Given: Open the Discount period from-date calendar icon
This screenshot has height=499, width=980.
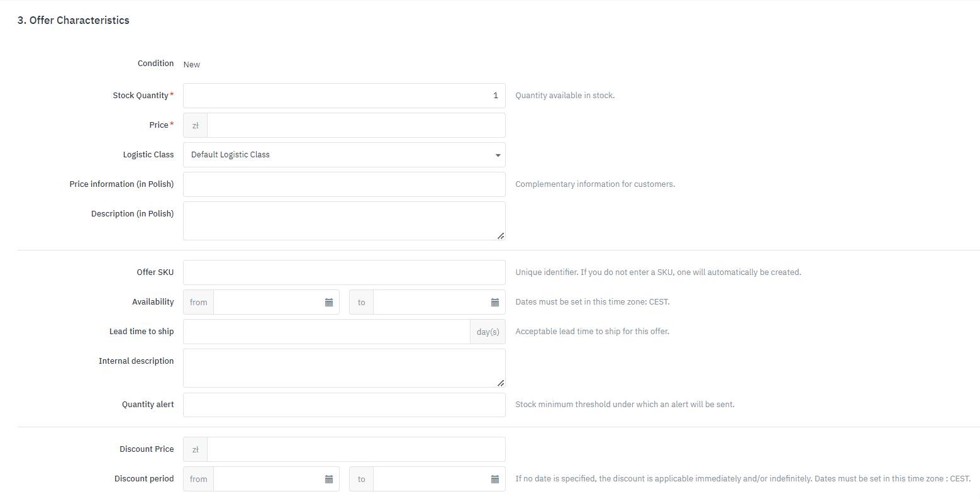Looking at the screenshot, I should (x=328, y=479).
